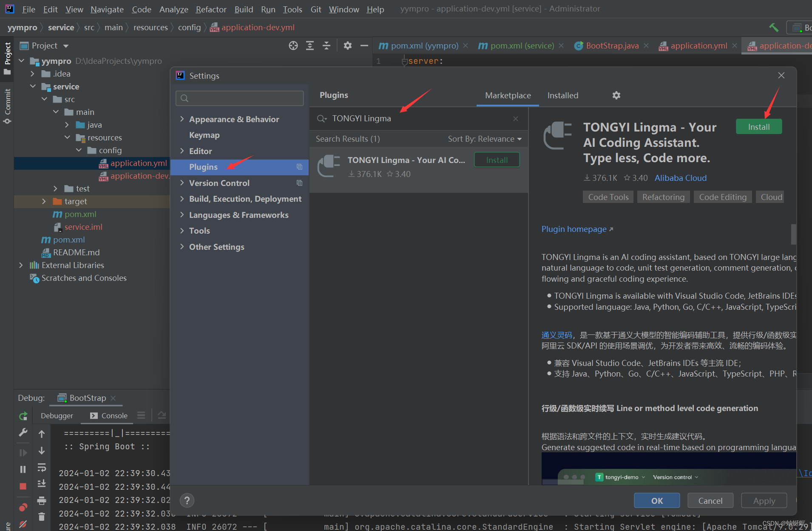View breakpoints red circles icon

(23, 507)
